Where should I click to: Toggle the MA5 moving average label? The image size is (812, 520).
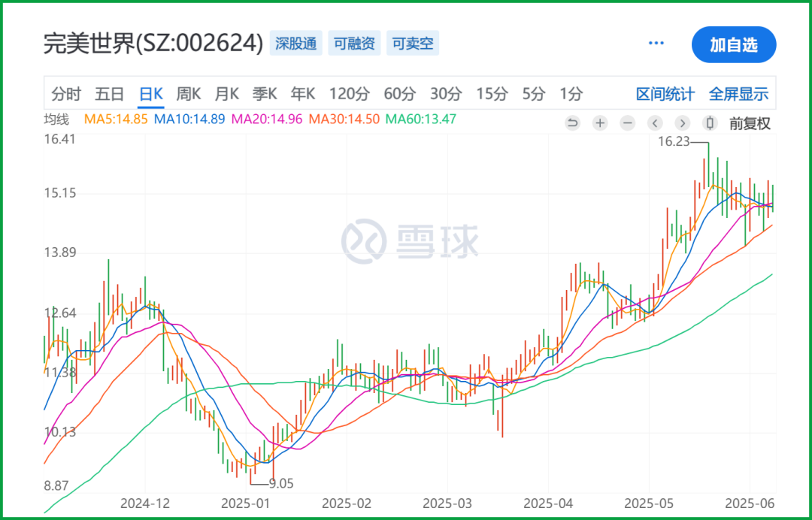pyautogui.click(x=116, y=119)
